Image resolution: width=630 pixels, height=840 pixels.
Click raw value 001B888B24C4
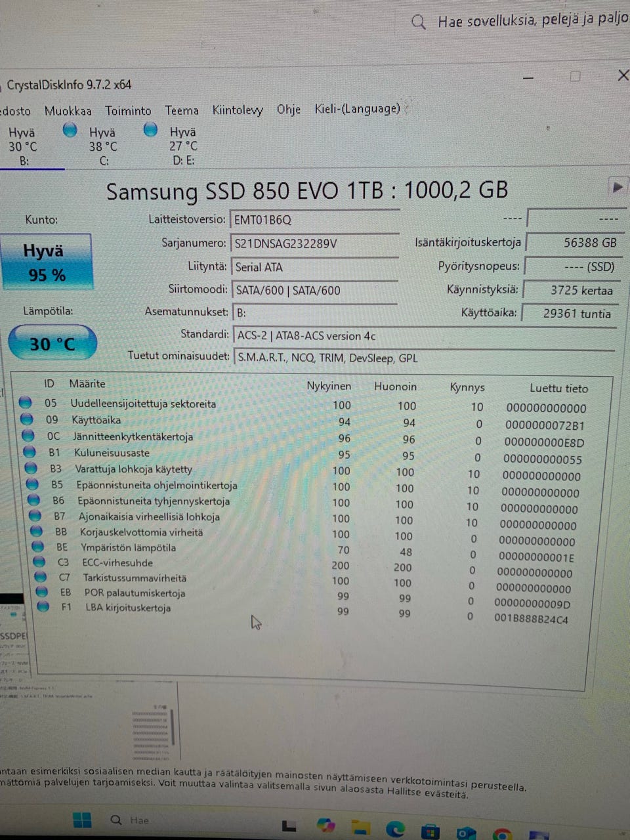531,618
